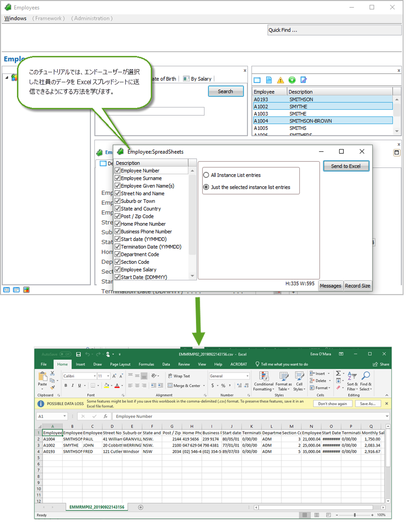Screen dimensions: 413x532
Task: Toggle Italic formatting in Excel
Action: tap(72, 386)
